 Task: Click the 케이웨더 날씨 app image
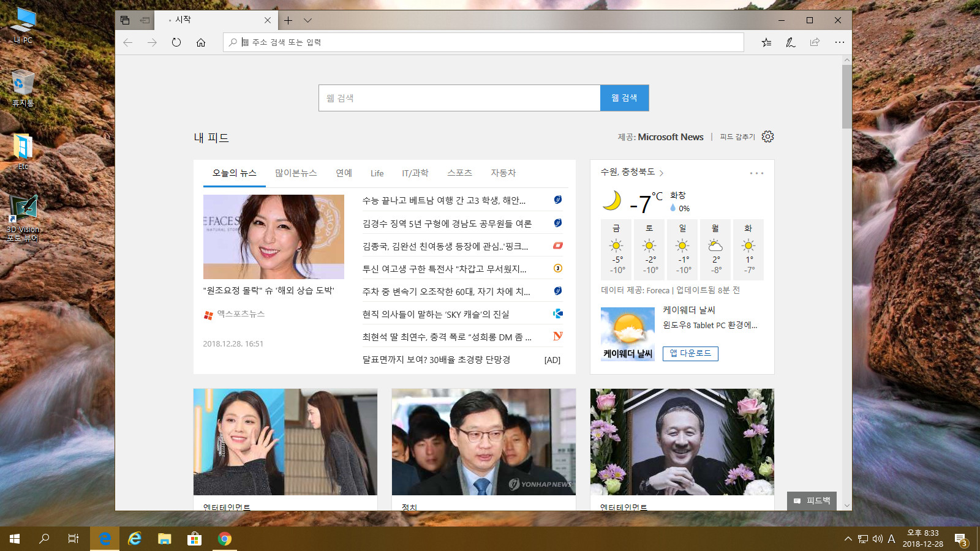[x=628, y=334]
